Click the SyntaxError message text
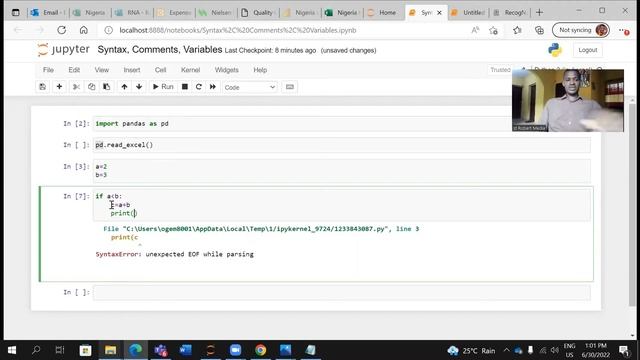This screenshot has height=360, width=640. pos(175,254)
